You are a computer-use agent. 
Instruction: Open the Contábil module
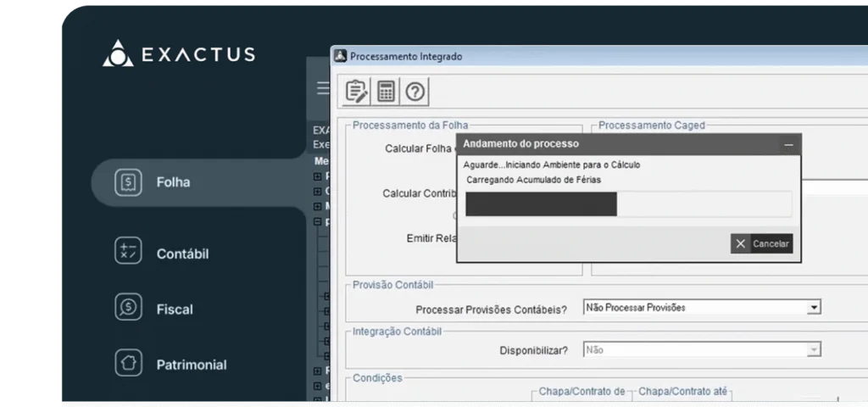[181, 254]
